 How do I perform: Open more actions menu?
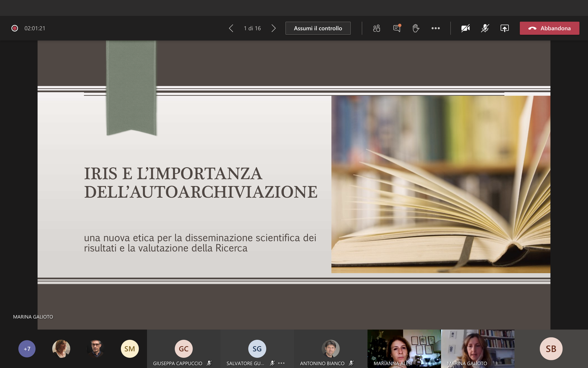click(435, 28)
